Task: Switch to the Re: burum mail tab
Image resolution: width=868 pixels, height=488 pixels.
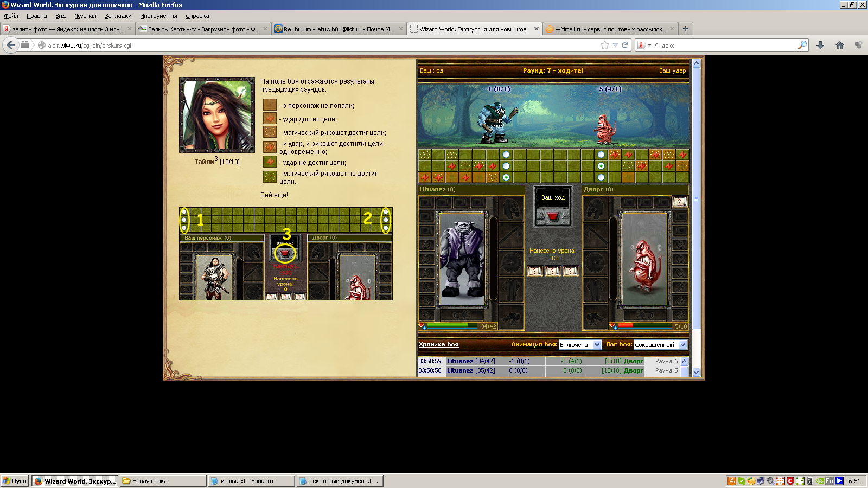Action: tap(339, 29)
